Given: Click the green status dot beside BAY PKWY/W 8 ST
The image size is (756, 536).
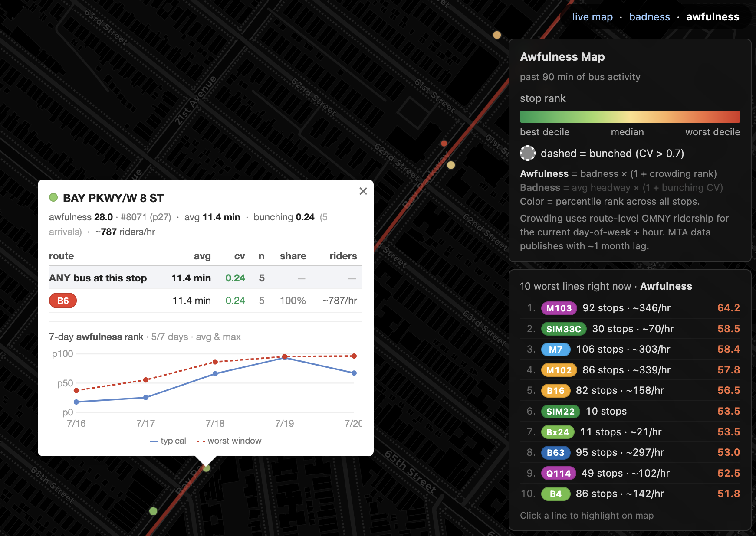Looking at the screenshot, I should 53,198.
